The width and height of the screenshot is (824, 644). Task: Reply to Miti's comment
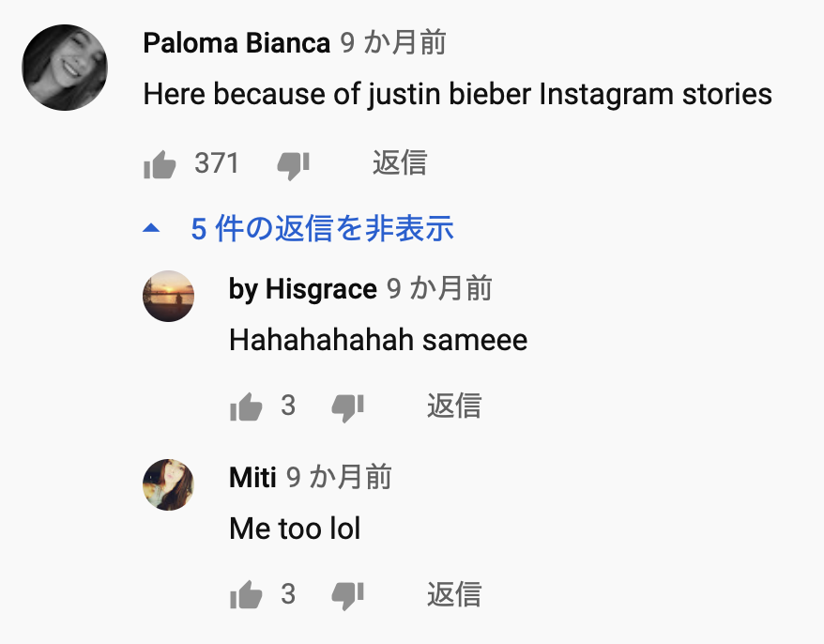(x=454, y=594)
